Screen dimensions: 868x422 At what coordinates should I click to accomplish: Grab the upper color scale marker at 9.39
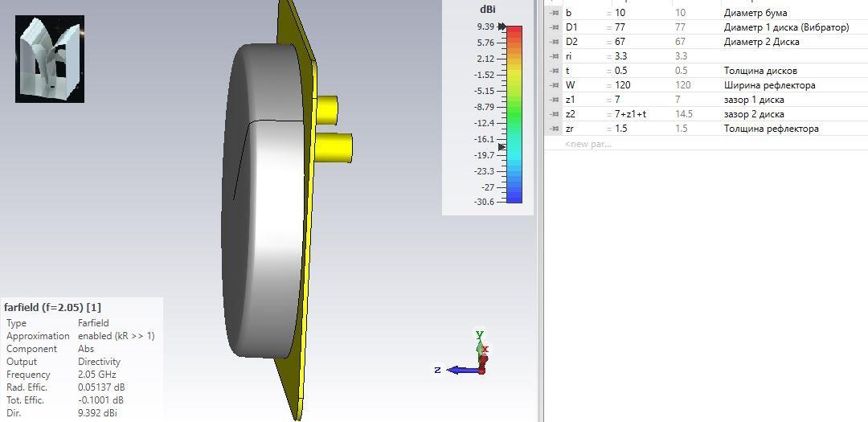coord(502,26)
